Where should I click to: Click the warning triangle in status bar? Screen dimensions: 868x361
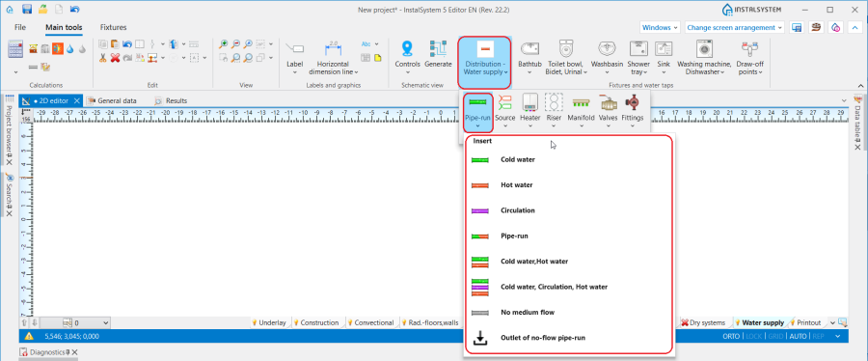(x=29, y=336)
